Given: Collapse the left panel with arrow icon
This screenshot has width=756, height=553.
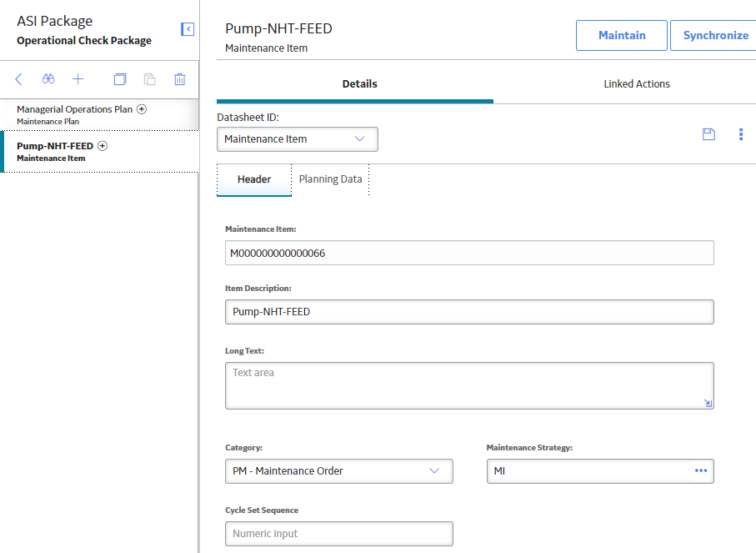Looking at the screenshot, I should pyautogui.click(x=188, y=29).
